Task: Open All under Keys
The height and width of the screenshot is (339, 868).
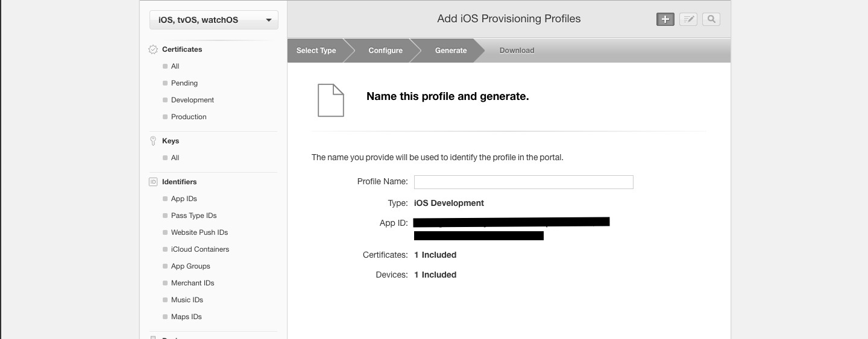Action: 175,158
